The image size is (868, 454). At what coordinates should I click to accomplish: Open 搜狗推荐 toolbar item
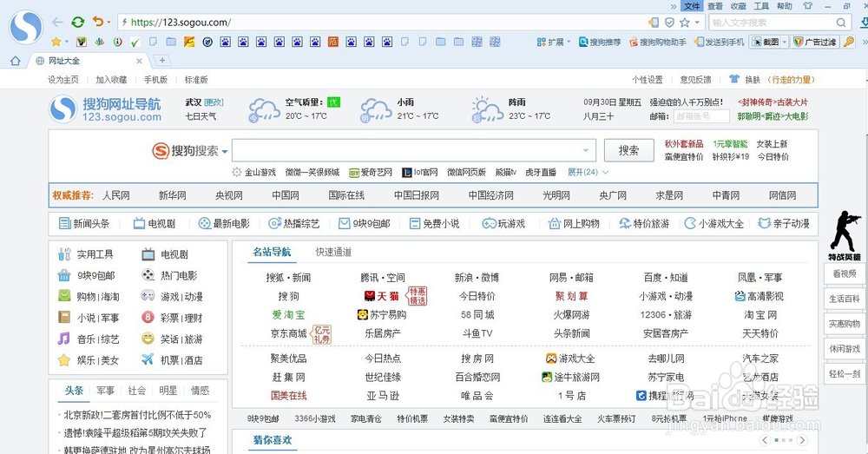click(x=600, y=42)
